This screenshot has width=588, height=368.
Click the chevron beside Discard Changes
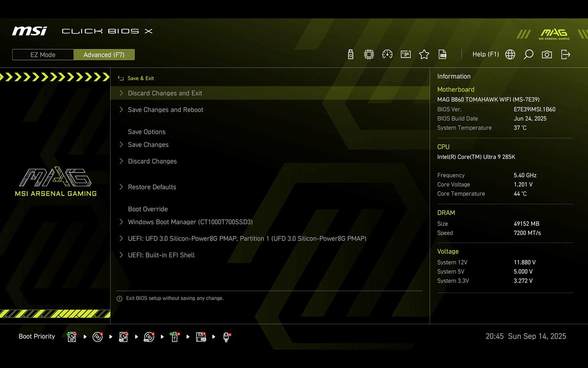(121, 161)
